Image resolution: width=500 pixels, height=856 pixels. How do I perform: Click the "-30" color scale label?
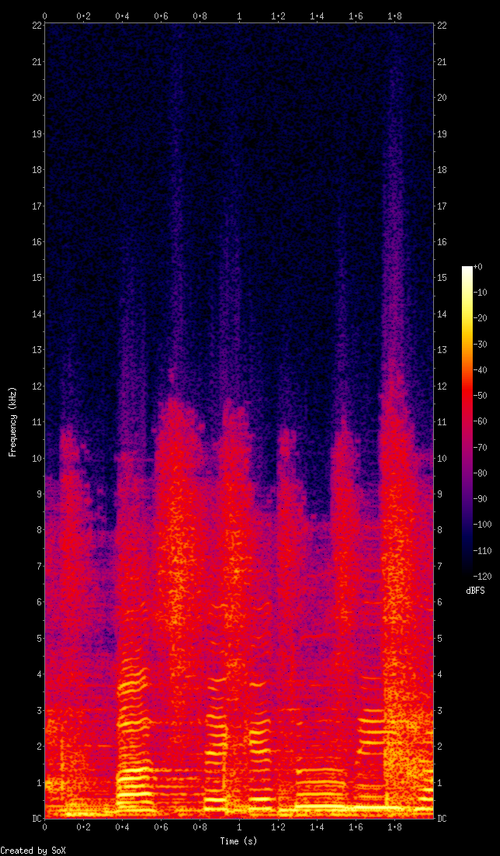tap(482, 344)
